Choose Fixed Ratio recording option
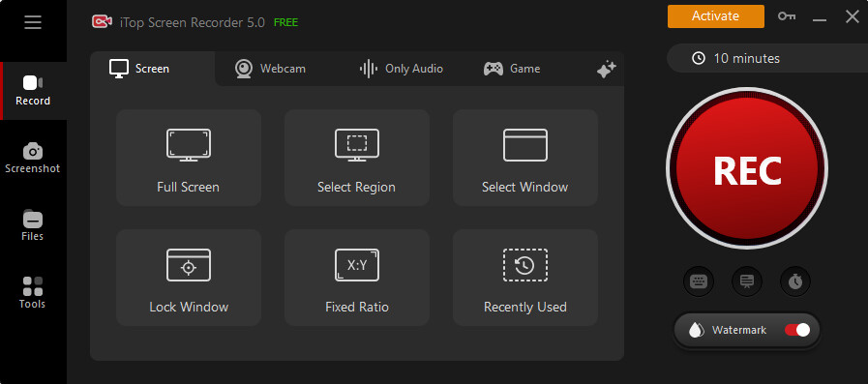The image size is (868, 384). click(x=356, y=278)
